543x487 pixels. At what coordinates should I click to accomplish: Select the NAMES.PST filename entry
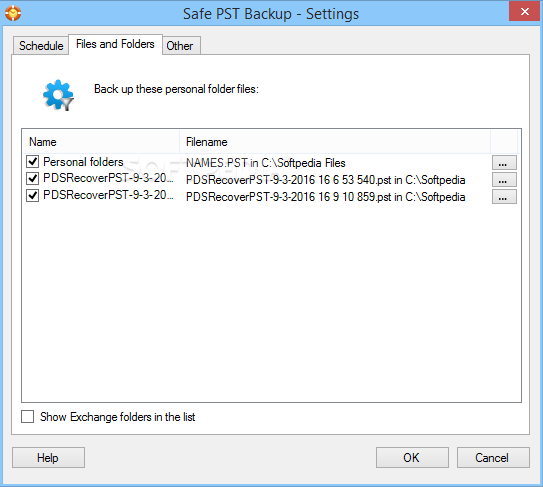(266, 163)
